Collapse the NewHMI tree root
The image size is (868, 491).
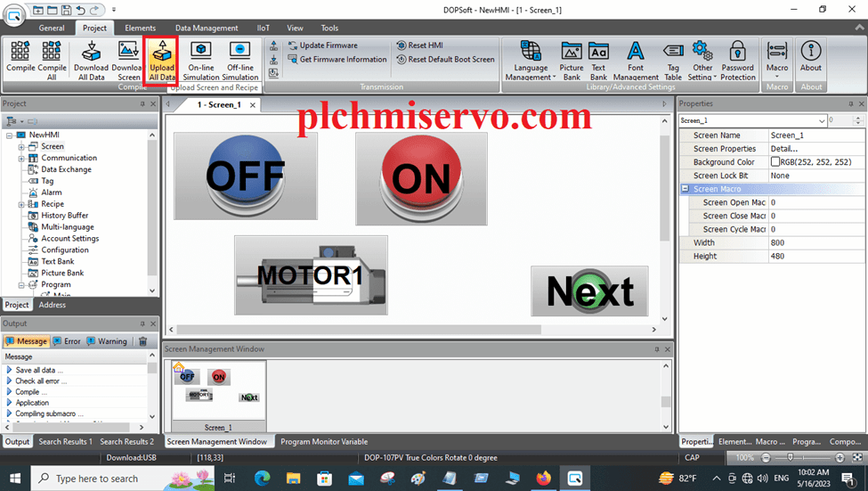click(10, 135)
